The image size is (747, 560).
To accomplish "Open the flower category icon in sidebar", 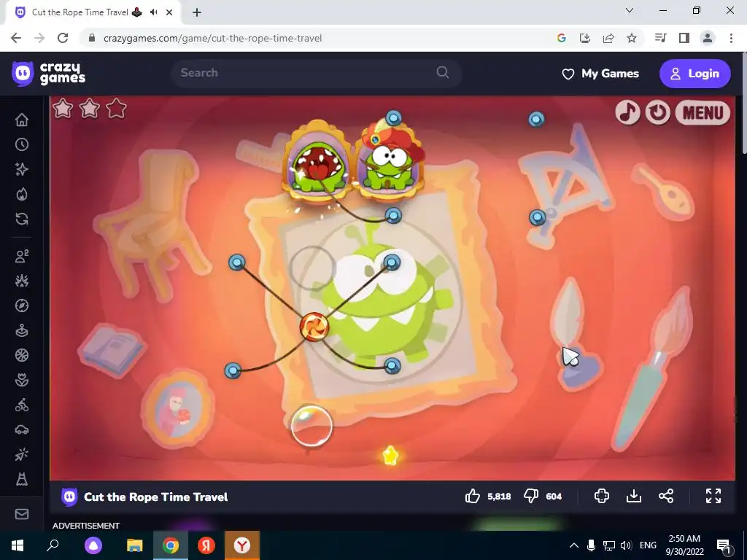I will [22, 380].
